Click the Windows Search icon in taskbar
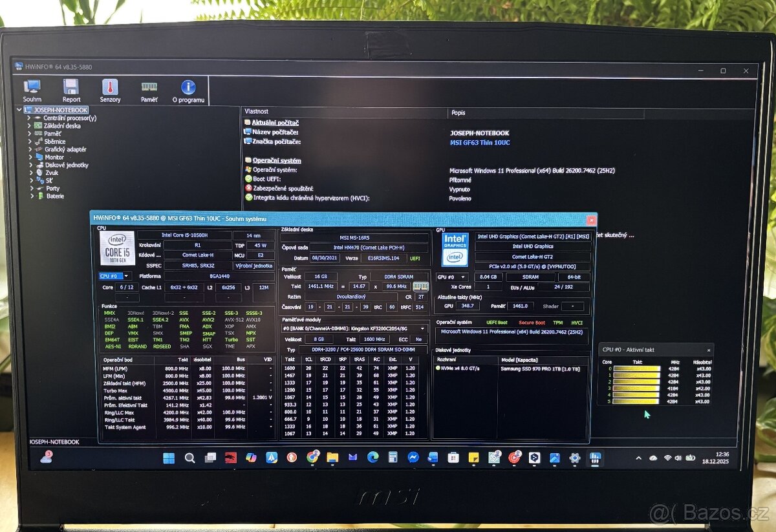 tap(189, 458)
